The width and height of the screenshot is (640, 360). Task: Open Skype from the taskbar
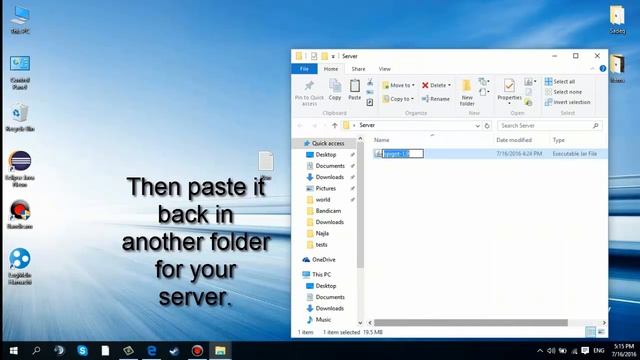[82, 350]
